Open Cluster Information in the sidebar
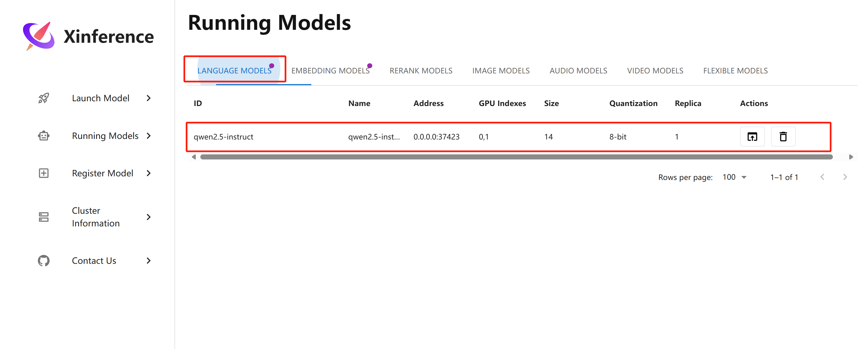Viewport: 868px width, 349px height. tap(95, 217)
